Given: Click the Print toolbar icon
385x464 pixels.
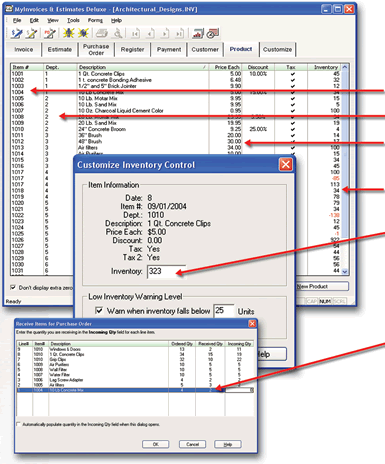Looking at the screenshot, I should tap(101, 33).
